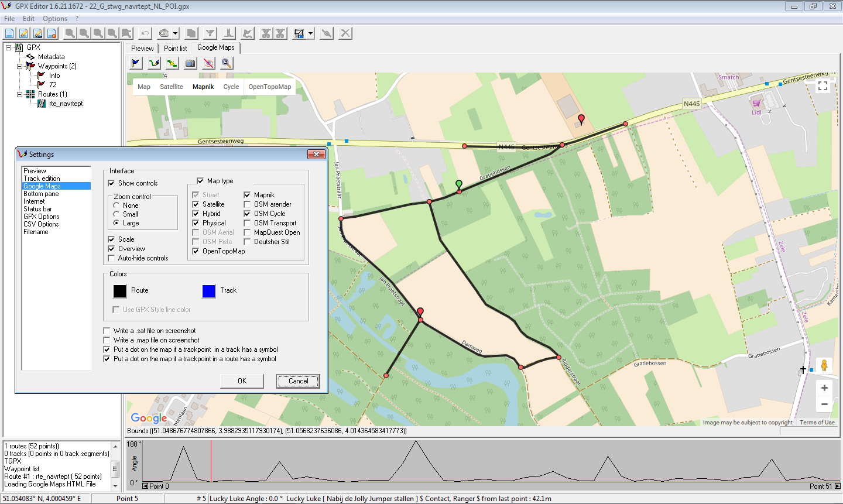
Task: Select the 'Info' waypoint in the tree
Action: coord(54,76)
